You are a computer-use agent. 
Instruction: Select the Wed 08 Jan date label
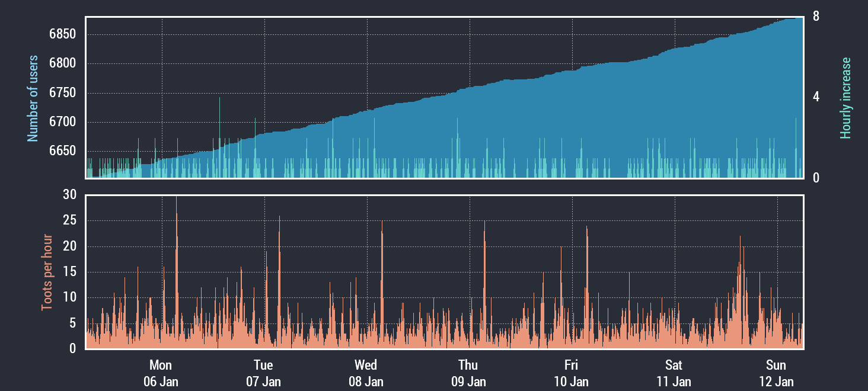[x=366, y=373]
